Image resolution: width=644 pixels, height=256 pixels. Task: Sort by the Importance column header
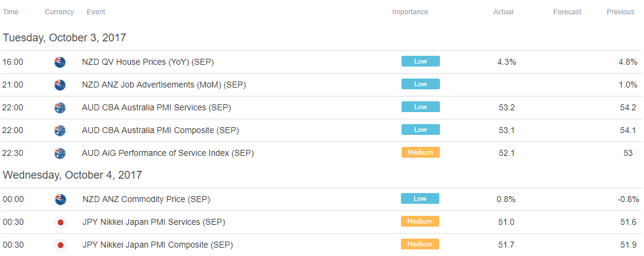pos(410,12)
